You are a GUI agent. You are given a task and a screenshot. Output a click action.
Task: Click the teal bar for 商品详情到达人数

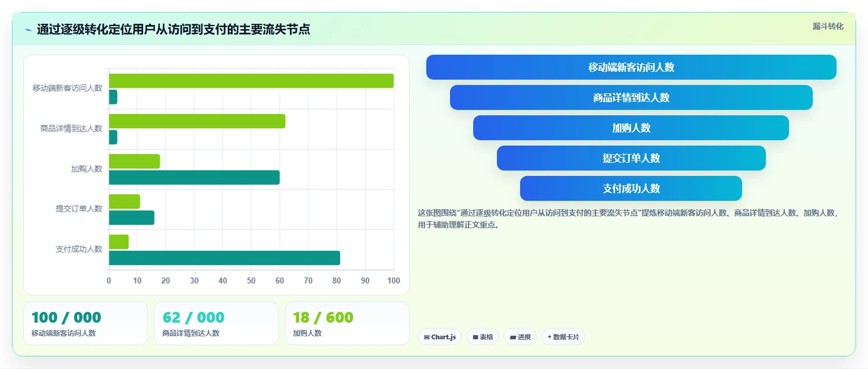(113, 137)
